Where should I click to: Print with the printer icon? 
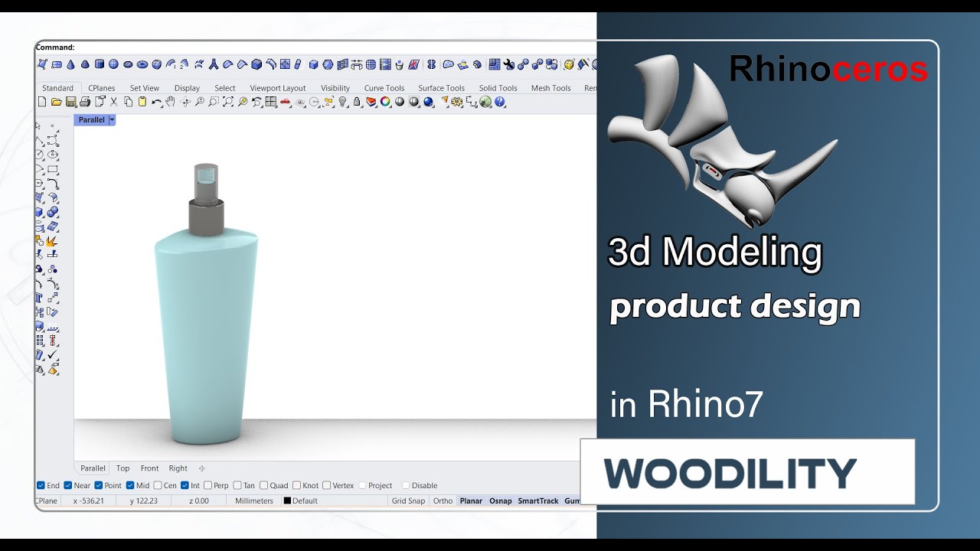coord(85,102)
